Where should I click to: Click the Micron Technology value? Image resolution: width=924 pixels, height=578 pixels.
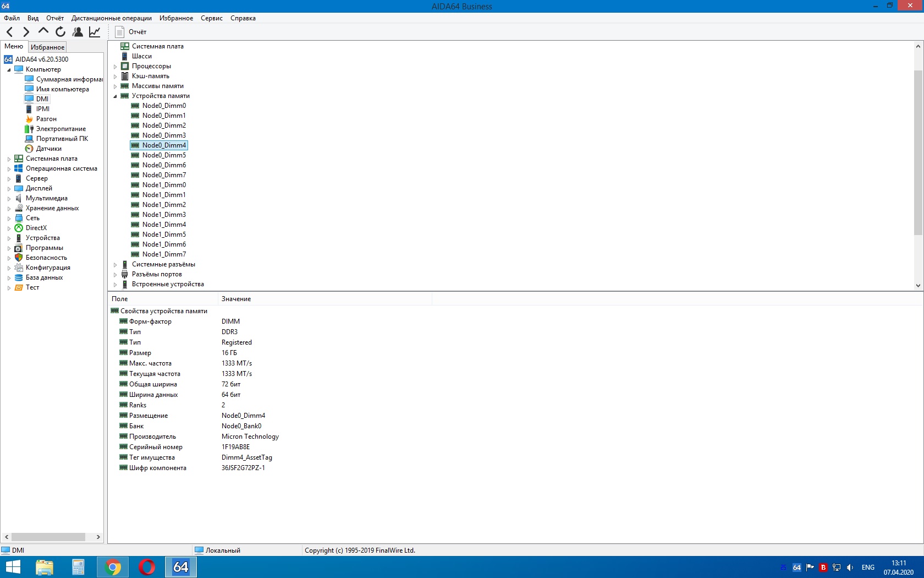click(250, 437)
